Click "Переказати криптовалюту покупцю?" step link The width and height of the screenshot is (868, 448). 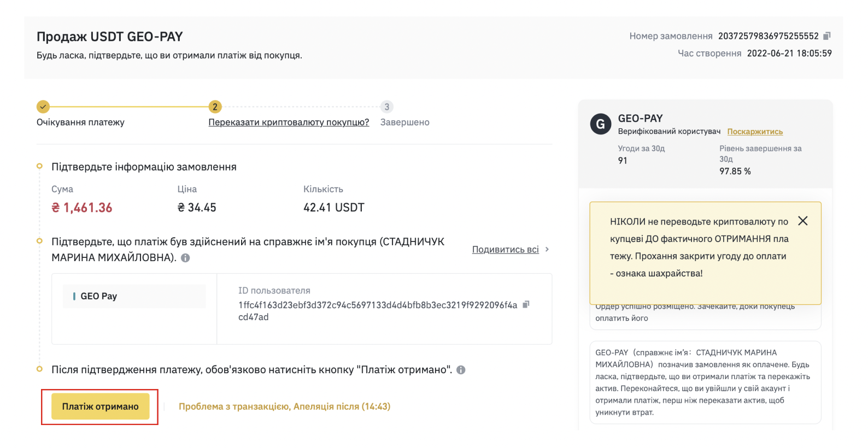pyautogui.click(x=289, y=122)
